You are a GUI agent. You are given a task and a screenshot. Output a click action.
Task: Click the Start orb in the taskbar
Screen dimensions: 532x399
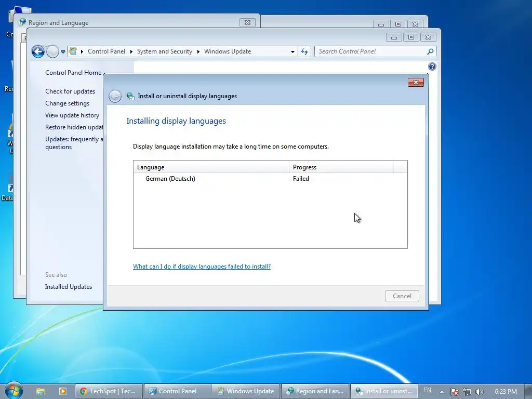pos(14,390)
